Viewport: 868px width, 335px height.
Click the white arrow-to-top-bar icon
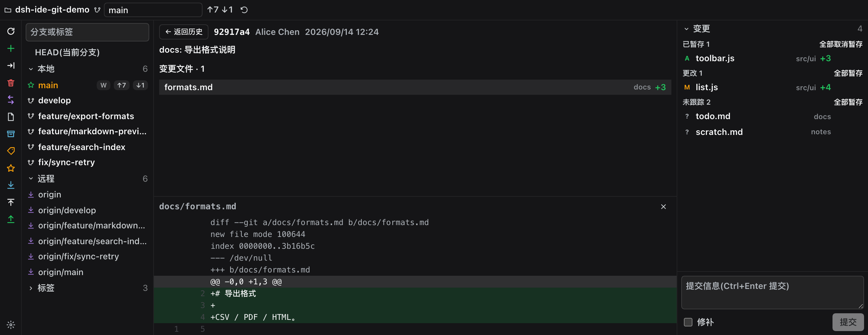coord(11,202)
